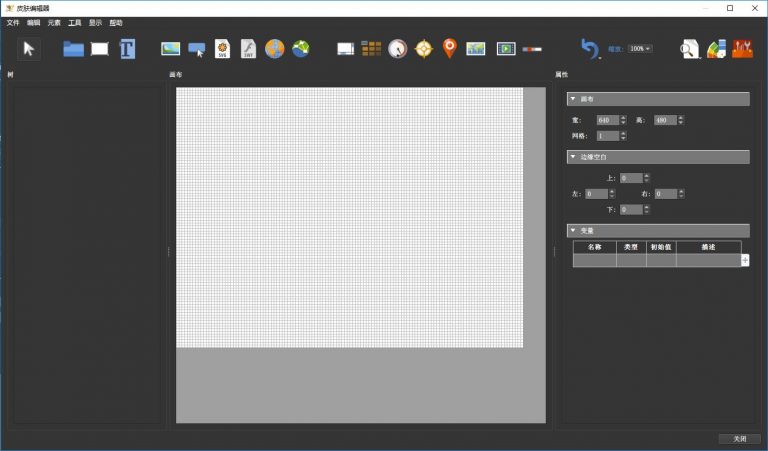Screen dimensions: 768x451
Task: Insert an SVG file element
Action: (x=222, y=48)
